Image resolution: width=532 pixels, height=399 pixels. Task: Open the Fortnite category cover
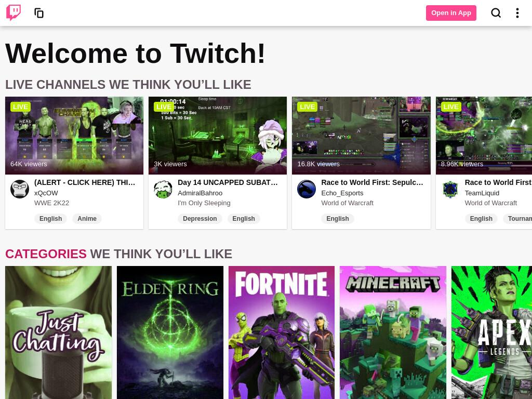pos(281,332)
